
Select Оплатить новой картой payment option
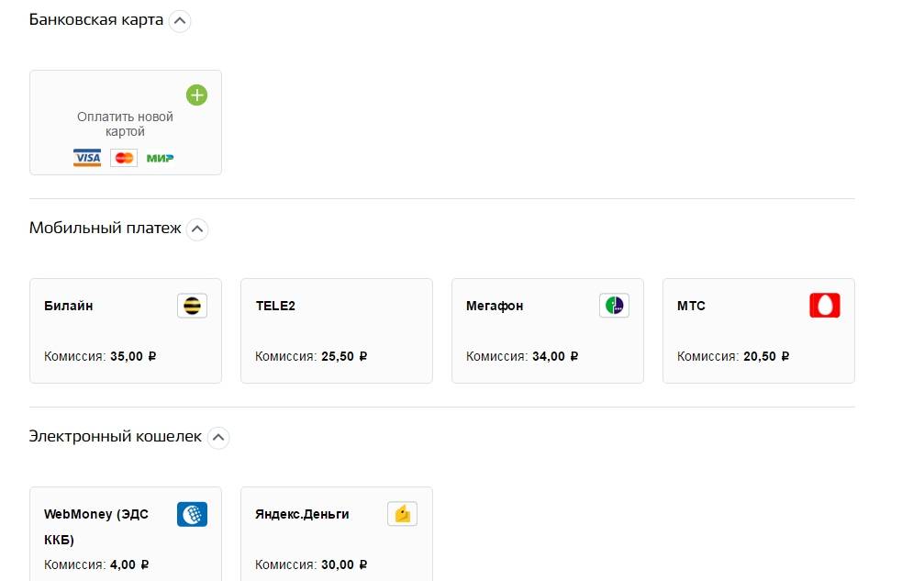point(125,124)
